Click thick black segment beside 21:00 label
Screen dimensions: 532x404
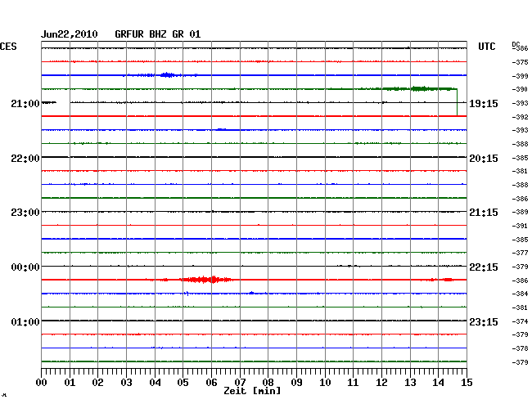[49, 102]
